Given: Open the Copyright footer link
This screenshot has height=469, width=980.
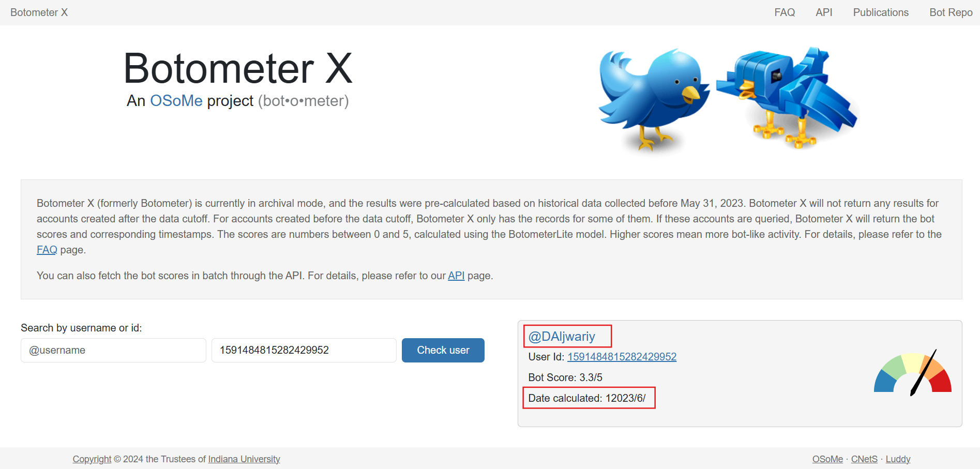Looking at the screenshot, I should 92,459.
